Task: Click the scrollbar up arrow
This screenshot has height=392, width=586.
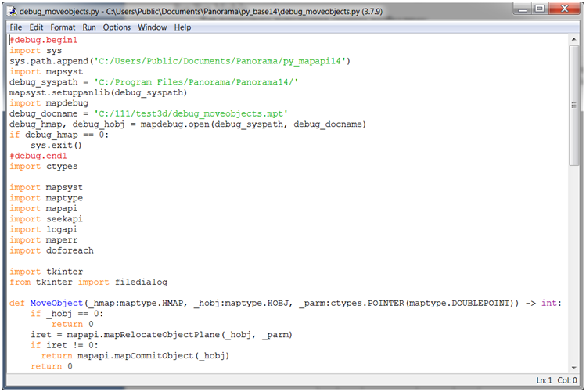Action: tap(575, 41)
